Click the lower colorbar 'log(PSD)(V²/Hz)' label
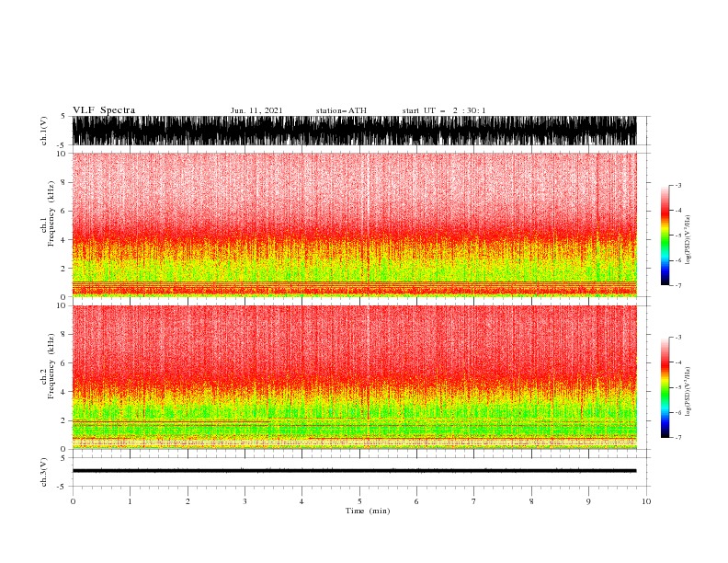The width and height of the screenshot is (728, 563). pos(688,392)
